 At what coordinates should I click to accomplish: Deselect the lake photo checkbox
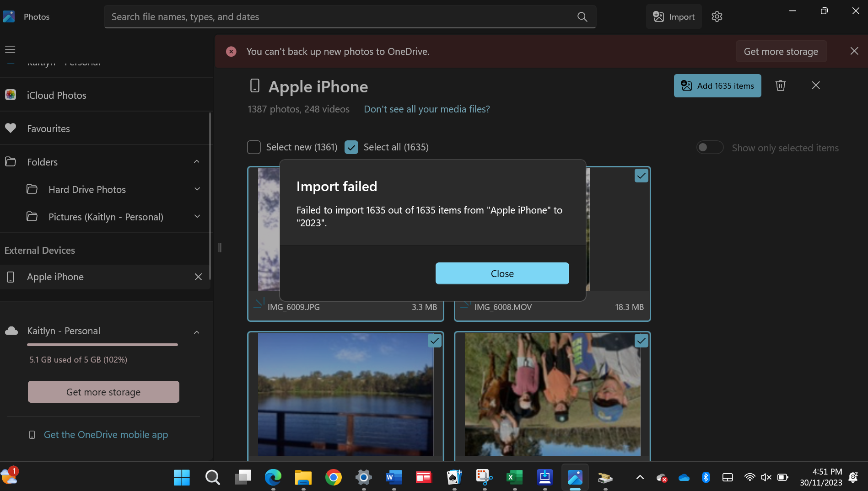click(435, 341)
